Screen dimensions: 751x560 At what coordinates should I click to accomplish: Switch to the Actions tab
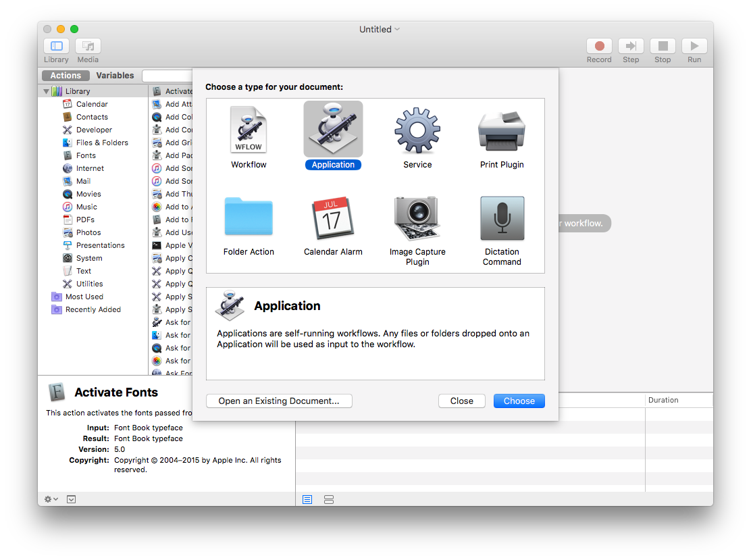click(66, 76)
